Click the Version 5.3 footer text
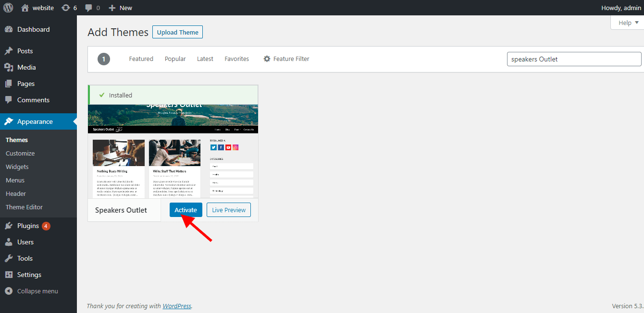 pos(628,306)
